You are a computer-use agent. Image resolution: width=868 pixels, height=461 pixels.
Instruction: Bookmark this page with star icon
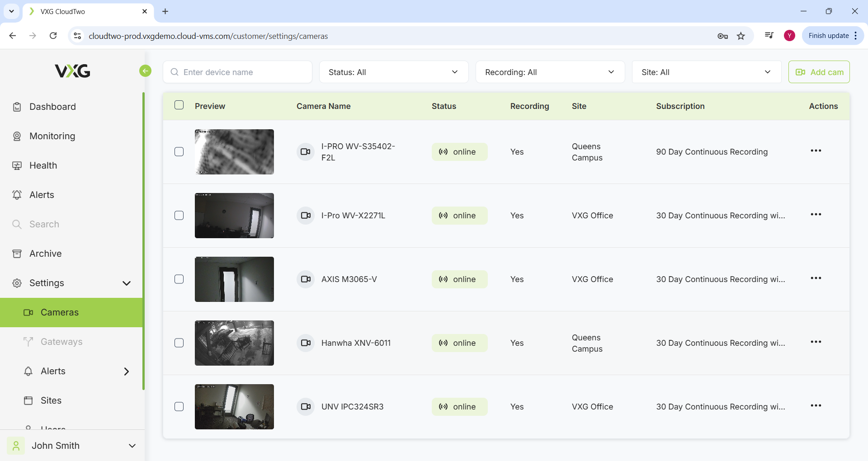741,36
